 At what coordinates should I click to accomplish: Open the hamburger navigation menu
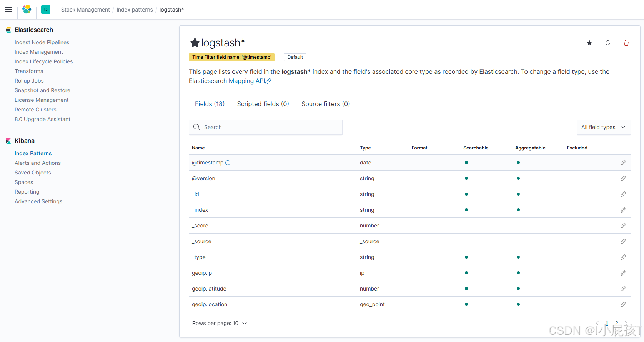(x=8, y=10)
